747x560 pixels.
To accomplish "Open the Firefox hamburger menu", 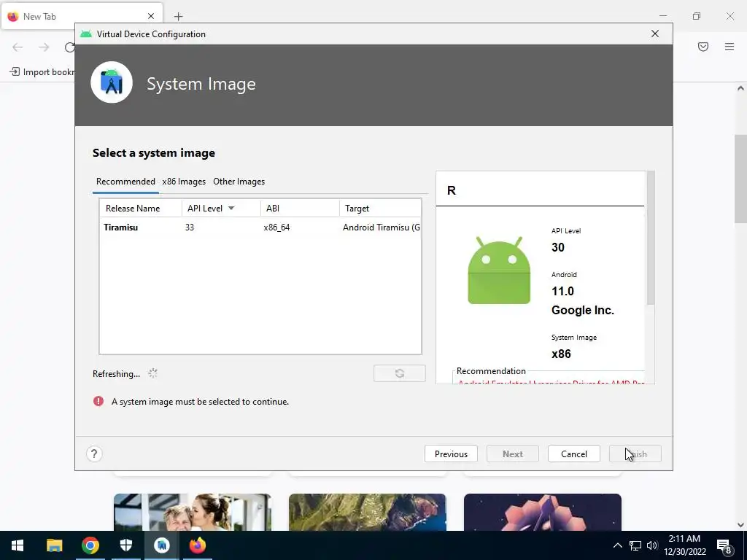I will coord(729,47).
